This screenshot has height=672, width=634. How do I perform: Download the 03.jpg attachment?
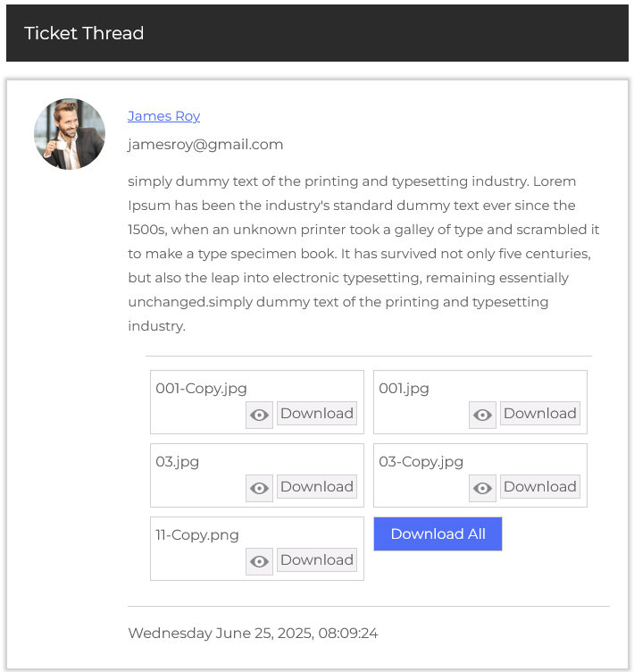316,487
